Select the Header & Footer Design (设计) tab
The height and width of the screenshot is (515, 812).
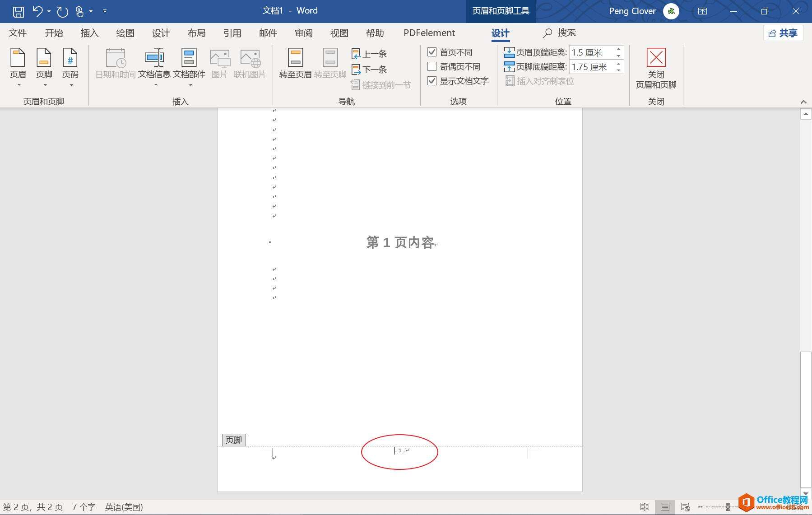pos(500,33)
